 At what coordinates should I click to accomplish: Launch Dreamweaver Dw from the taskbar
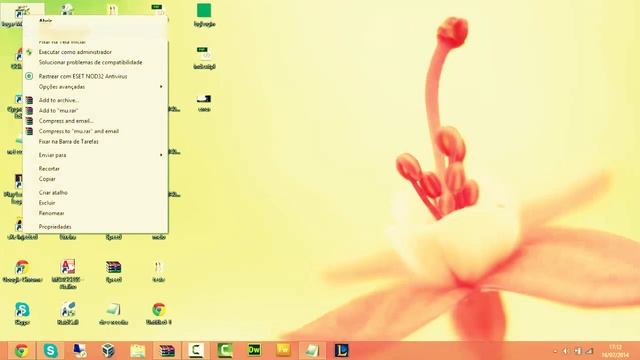[x=254, y=351]
